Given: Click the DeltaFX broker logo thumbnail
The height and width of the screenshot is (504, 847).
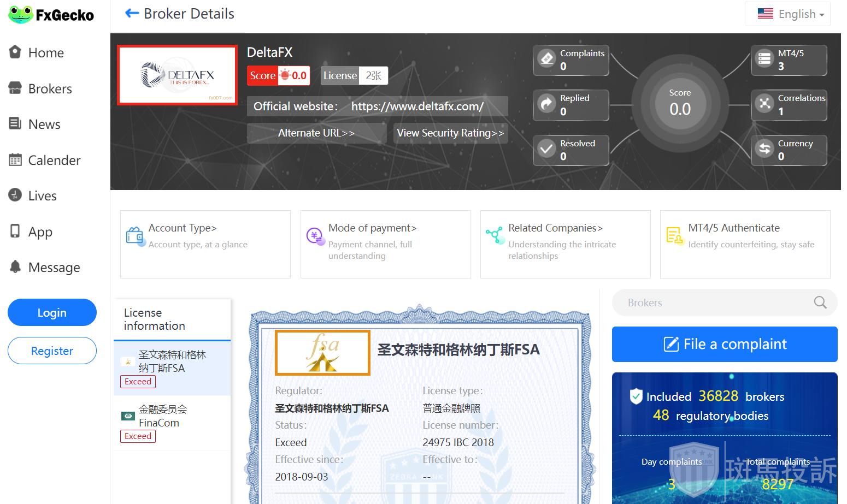Looking at the screenshot, I should tap(178, 75).
